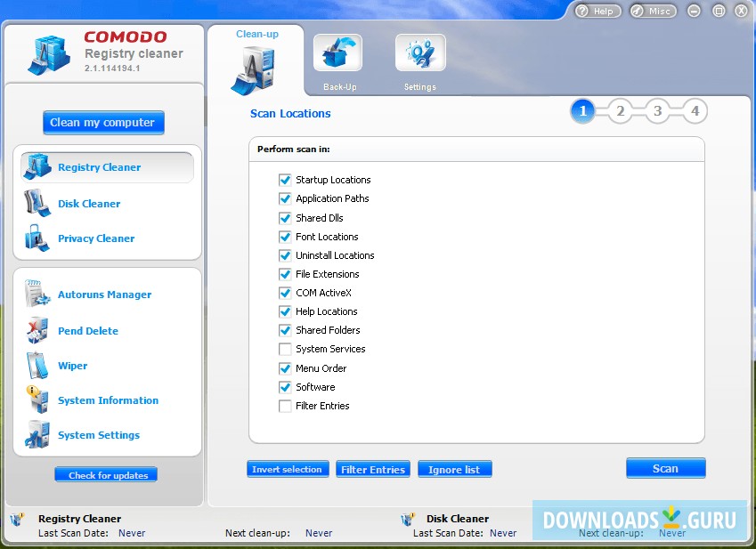This screenshot has width=756, height=549.
Task: Click the System Information icon
Action: (37, 400)
